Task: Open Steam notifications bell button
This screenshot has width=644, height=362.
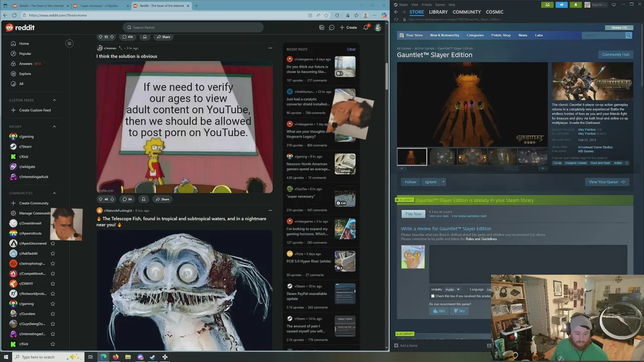Action: click(x=576, y=5)
